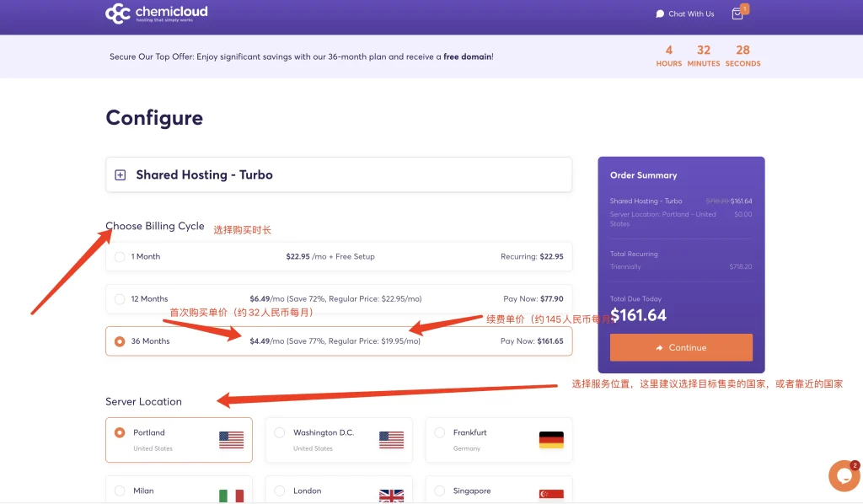Click the ChemiCloud logo
This screenshot has height=504, width=863.
(x=156, y=13)
